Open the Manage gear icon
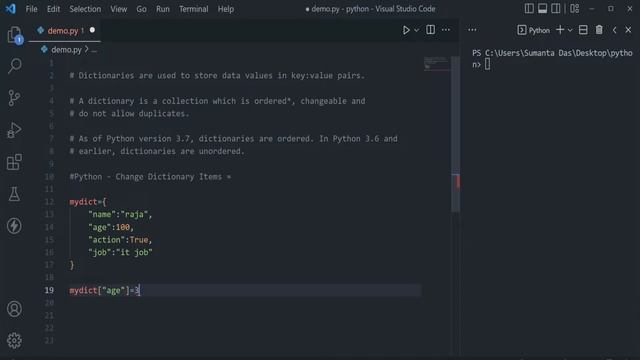The image size is (640, 360). coord(14,340)
